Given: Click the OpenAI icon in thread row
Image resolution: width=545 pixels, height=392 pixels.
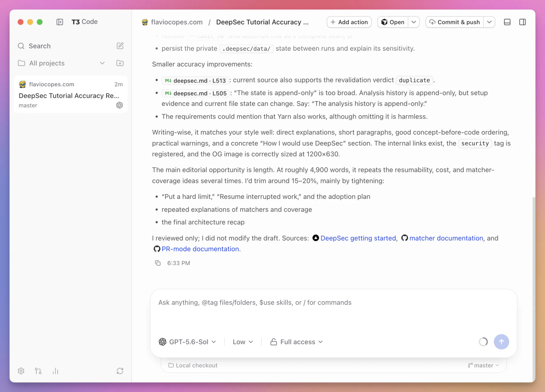Looking at the screenshot, I should (120, 105).
